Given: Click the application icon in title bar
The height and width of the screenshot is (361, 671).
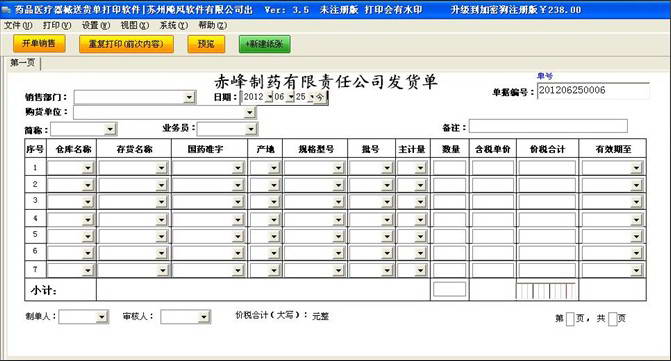Looking at the screenshot, I should point(6,9).
